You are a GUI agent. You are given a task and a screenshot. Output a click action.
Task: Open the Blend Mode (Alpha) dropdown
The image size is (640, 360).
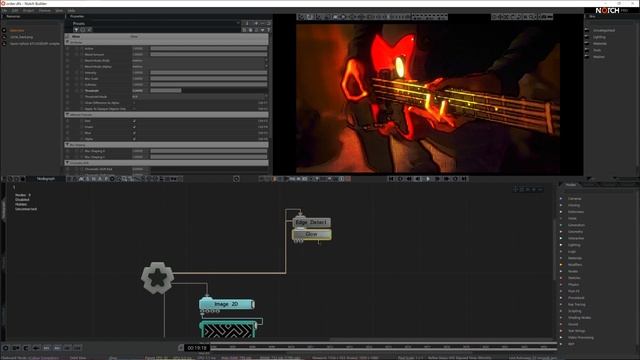coord(200,67)
